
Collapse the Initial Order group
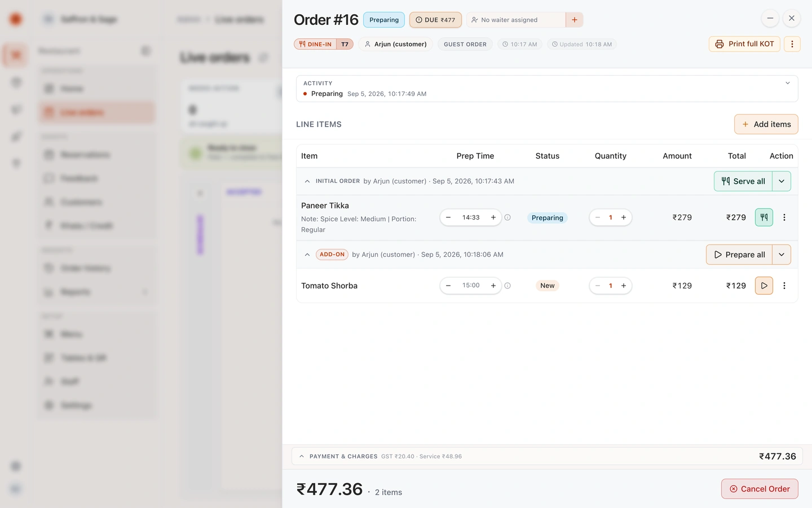coord(307,181)
